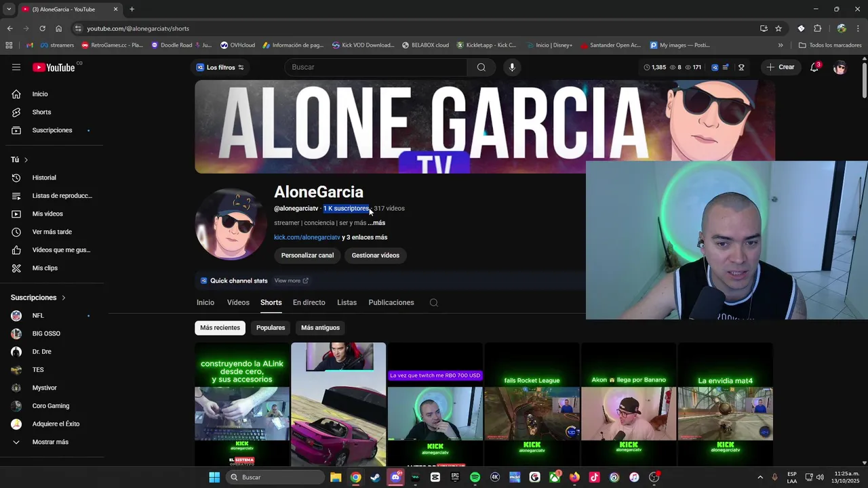Filter shorts by Populares
Viewport: 868px width, 488px height.
(x=271, y=327)
